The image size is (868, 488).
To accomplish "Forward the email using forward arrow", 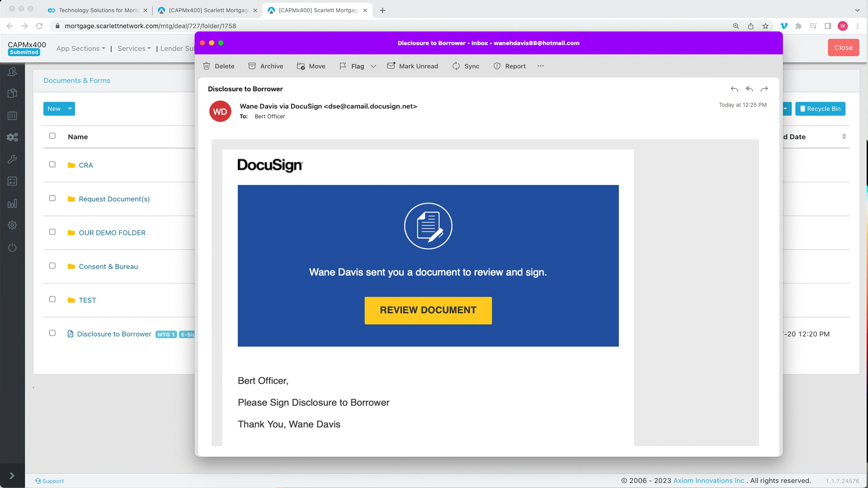I will pyautogui.click(x=764, y=89).
